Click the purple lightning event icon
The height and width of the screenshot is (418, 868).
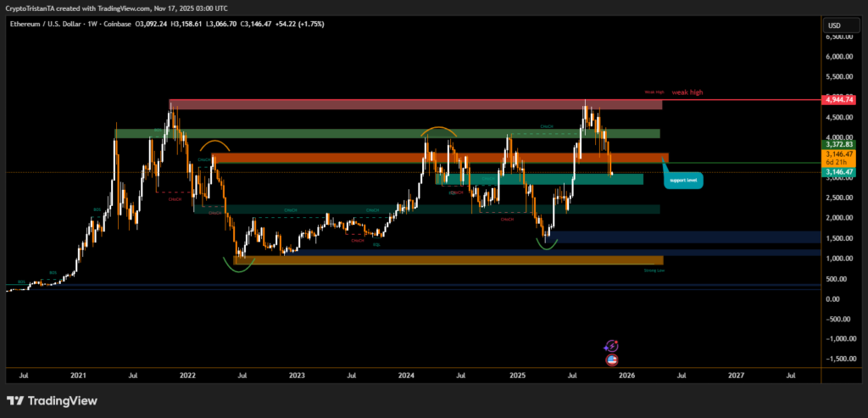pos(611,346)
